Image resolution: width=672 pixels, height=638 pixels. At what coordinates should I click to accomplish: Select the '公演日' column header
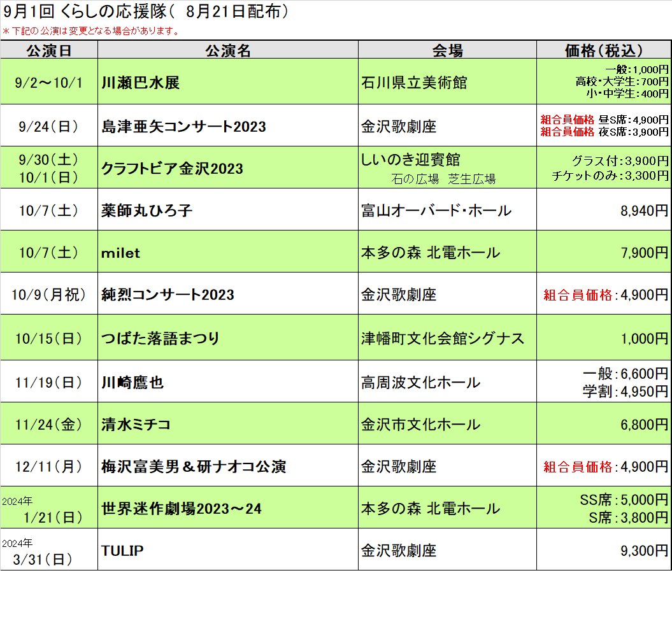tap(49, 50)
